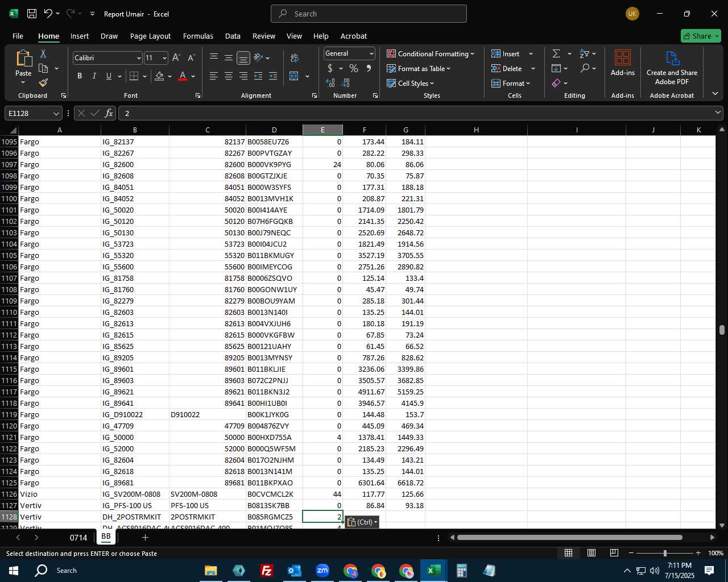Open the General number format dropdown

click(371, 53)
